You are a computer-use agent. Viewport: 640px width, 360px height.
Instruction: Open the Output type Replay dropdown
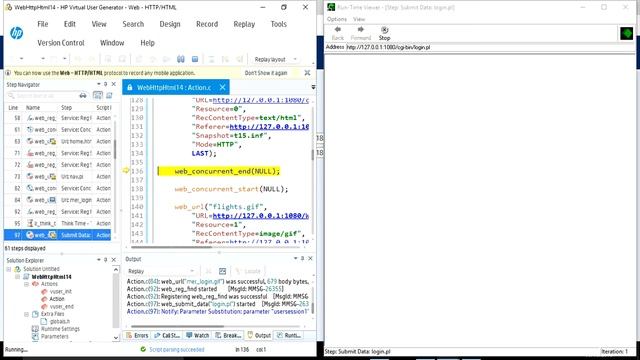coord(161,271)
